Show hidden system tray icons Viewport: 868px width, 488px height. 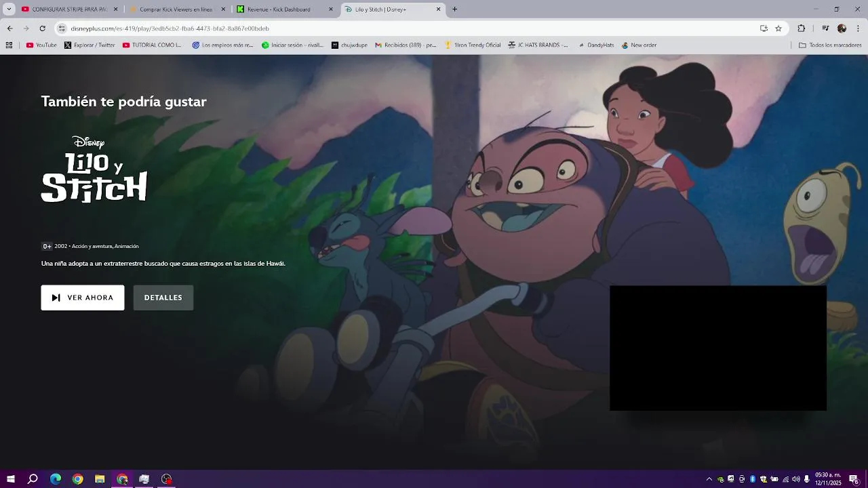(x=709, y=479)
